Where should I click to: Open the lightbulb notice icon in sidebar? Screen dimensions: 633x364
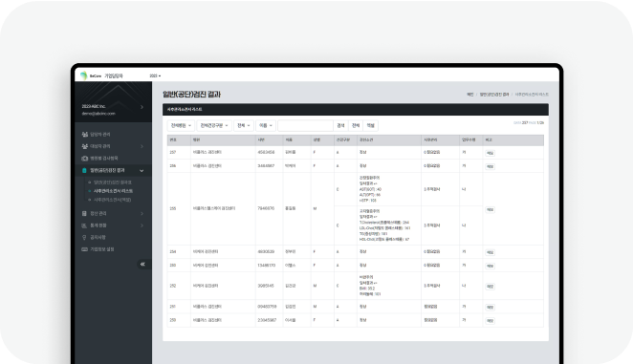(84, 237)
